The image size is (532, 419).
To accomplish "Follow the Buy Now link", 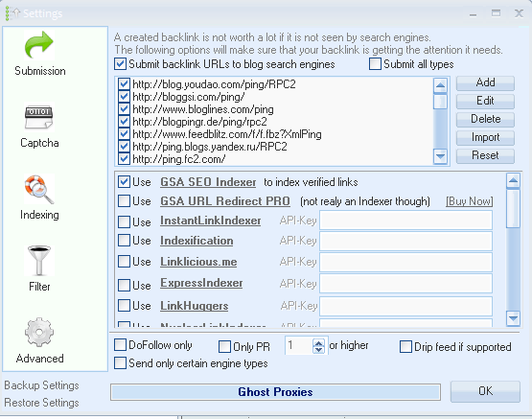I will click(x=470, y=201).
